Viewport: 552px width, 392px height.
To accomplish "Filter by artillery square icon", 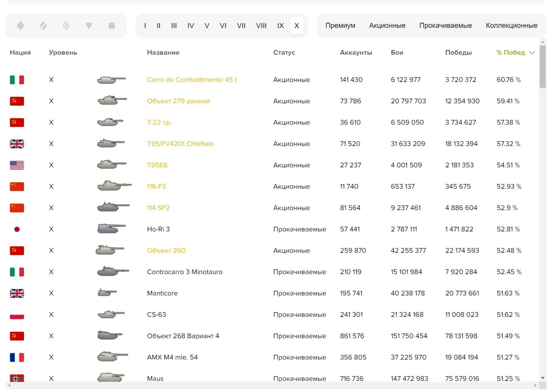I will pos(112,26).
